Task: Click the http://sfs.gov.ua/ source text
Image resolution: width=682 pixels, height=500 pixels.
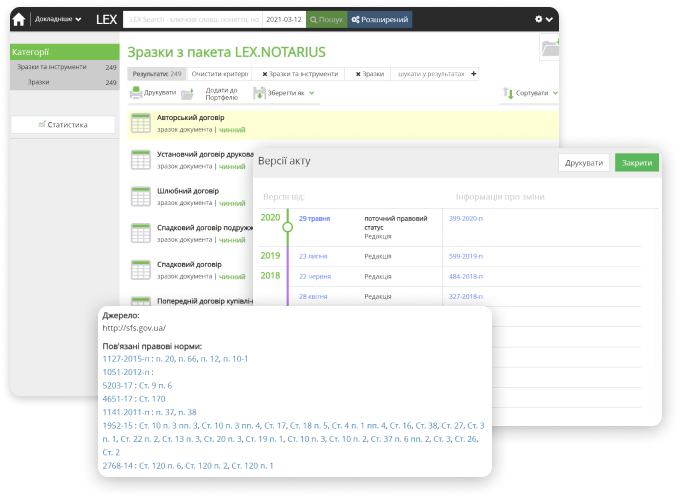Action: pyautogui.click(x=134, y=328)
